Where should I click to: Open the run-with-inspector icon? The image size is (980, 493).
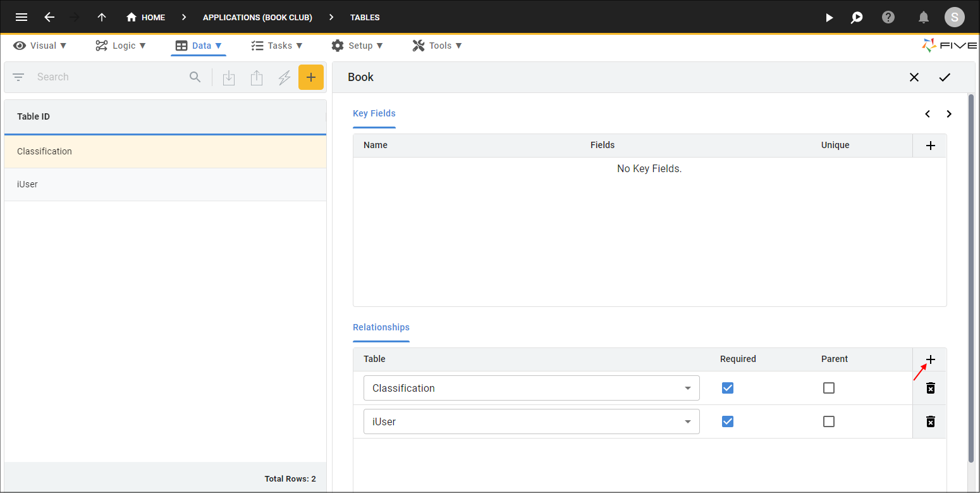(857, 17)
